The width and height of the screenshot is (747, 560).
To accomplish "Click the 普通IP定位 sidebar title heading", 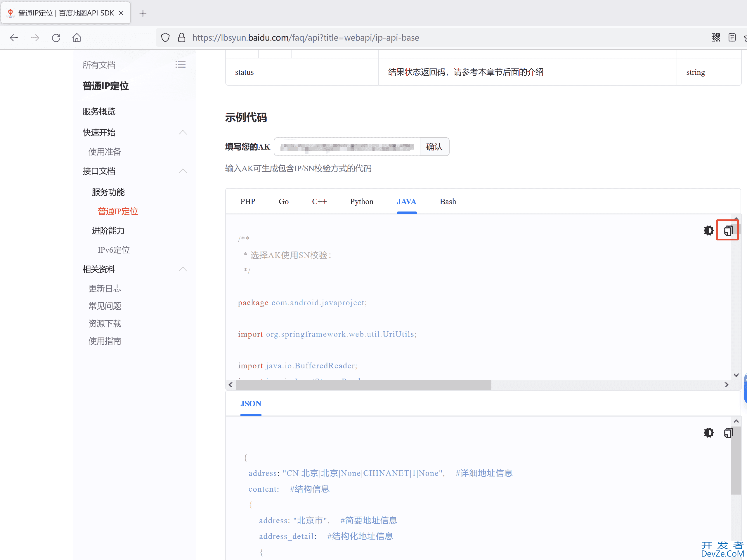I will 106,86.
